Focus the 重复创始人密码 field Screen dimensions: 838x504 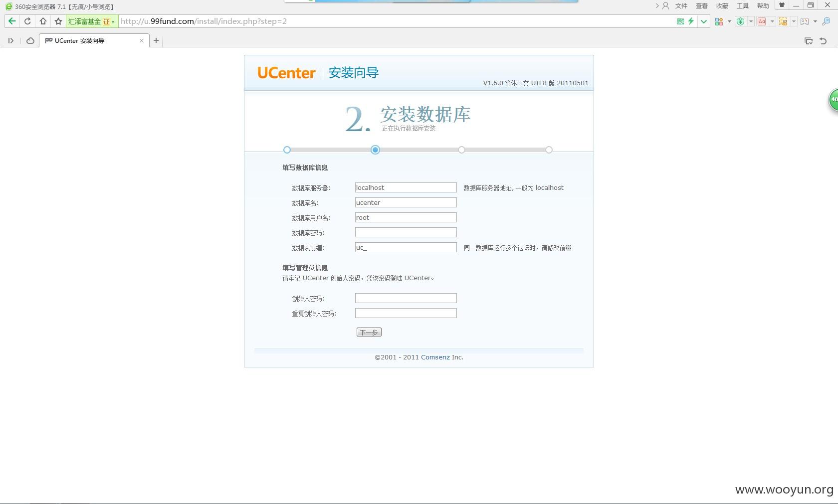(x=406, y=313)
